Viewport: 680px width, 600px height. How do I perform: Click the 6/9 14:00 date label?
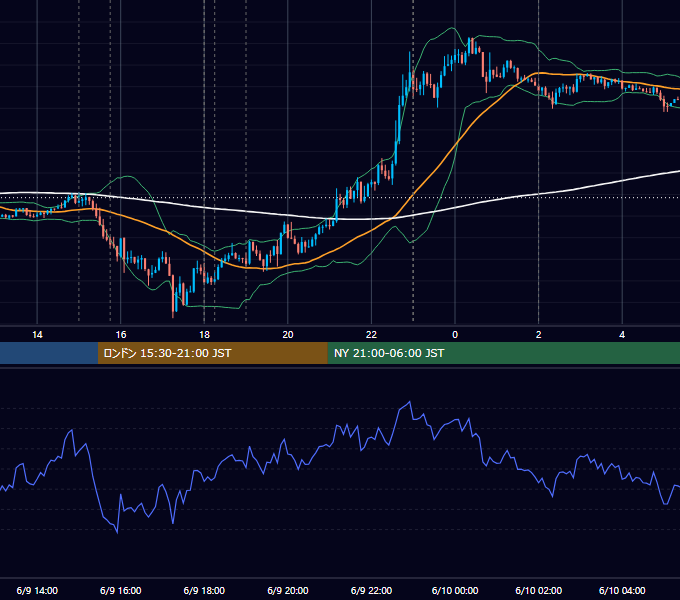point(37,590)
